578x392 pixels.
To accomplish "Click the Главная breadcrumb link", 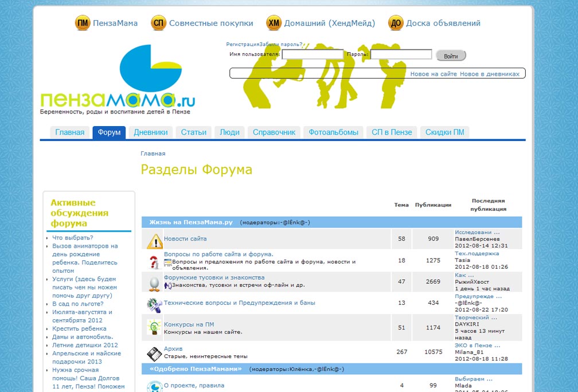I will [153, 153].
